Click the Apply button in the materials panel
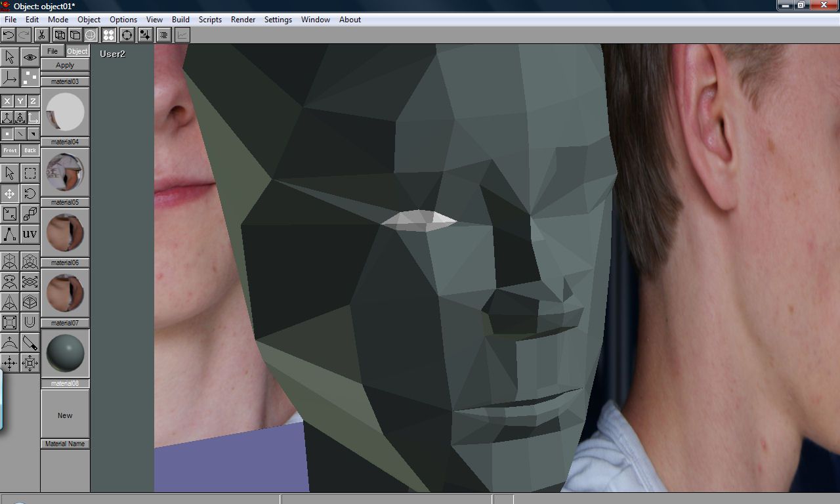Screen dimensions: 840x504 tap(65, 65)
